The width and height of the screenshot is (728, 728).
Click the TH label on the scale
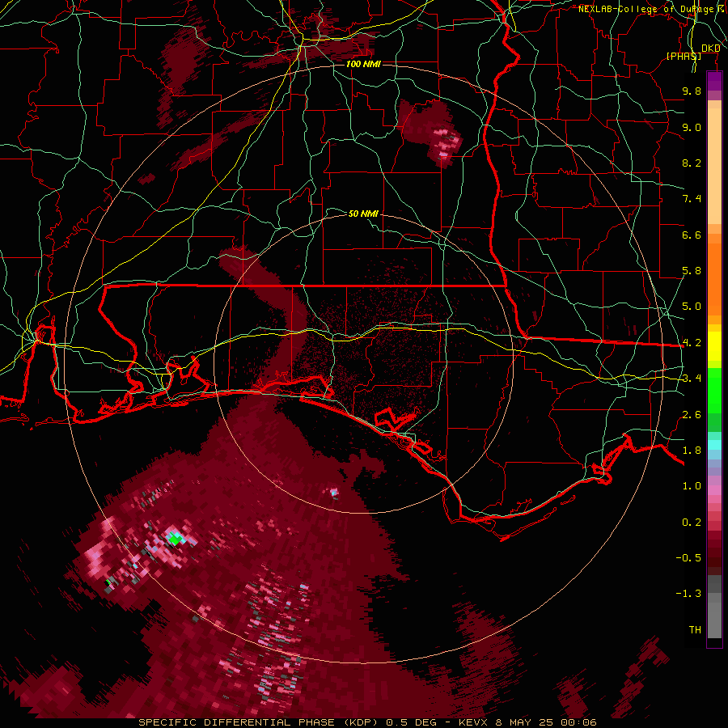tap(695, 630)
